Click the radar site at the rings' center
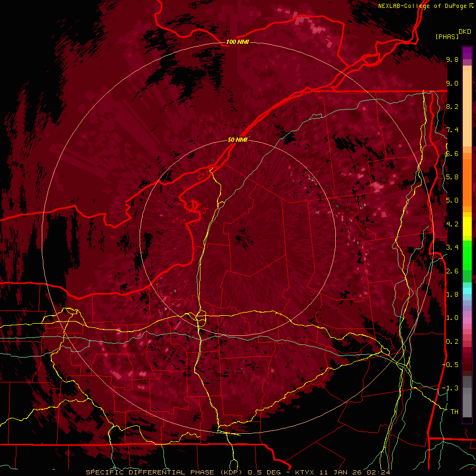The width and height of the screenshot is (476, 476). point(237,237)
